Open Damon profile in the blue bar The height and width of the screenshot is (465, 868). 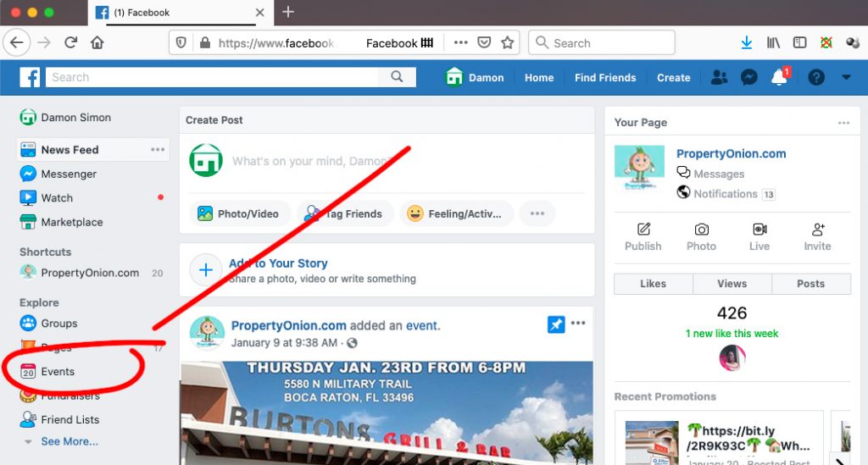475,77
